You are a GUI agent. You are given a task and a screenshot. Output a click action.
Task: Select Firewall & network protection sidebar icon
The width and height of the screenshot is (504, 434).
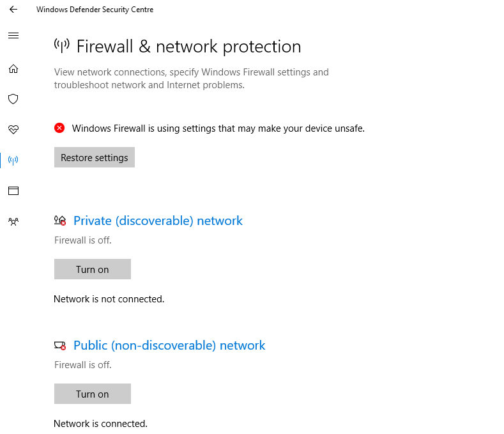(x=13, y=160)
